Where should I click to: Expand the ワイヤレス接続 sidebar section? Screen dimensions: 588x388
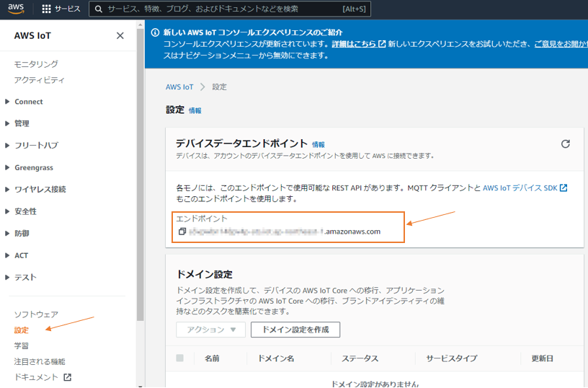tap(40, 189)
